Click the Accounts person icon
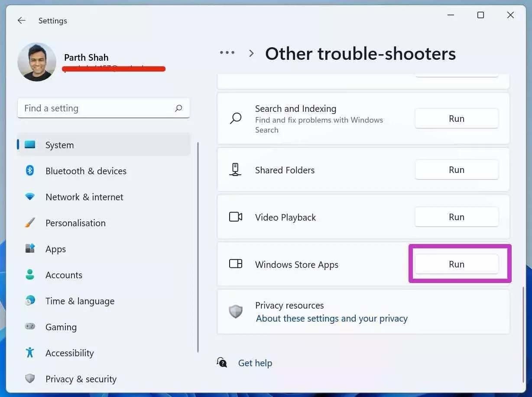 click(30, 274)
